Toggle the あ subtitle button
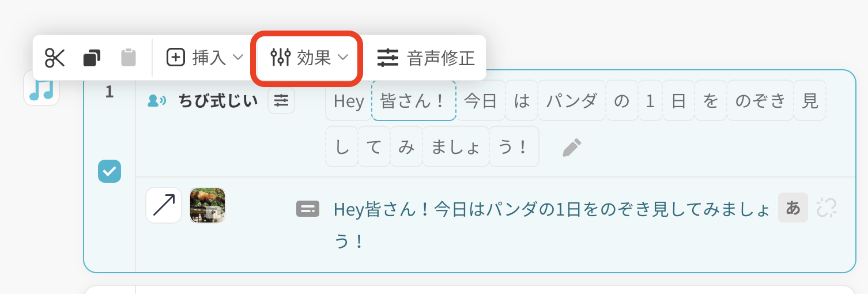Screen dimensions: 868x294 [x=793, y=208]
